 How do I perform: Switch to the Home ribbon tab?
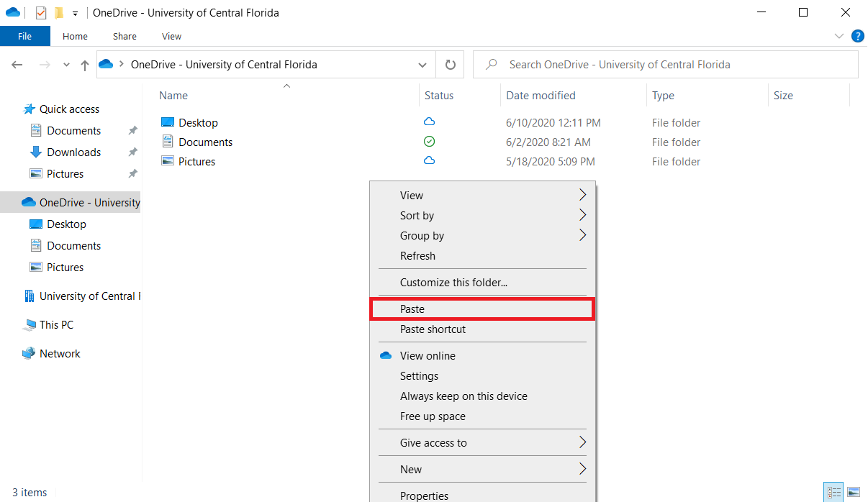coord(75,36)
